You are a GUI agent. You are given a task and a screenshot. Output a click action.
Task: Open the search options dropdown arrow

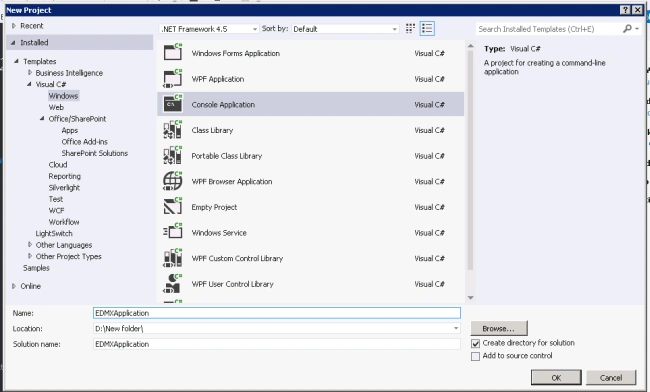(x=637, y=29)
